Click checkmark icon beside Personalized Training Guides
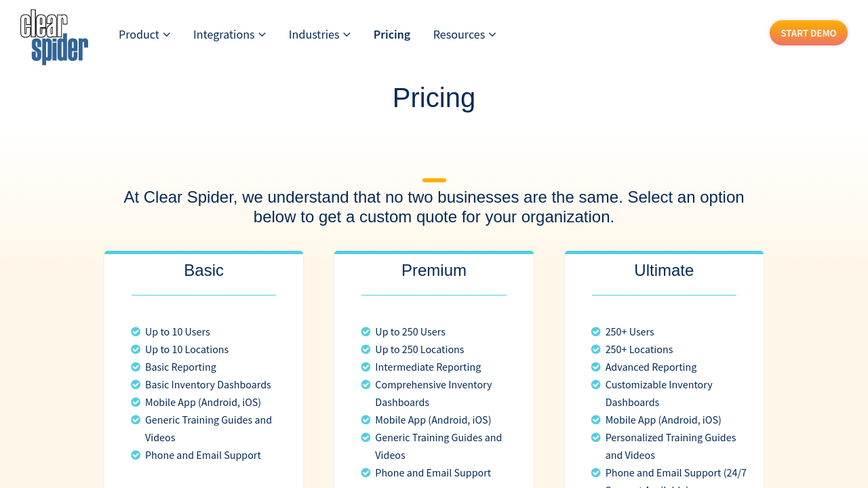The height and width of the screenshot is (488, 868). coord(596,437)
